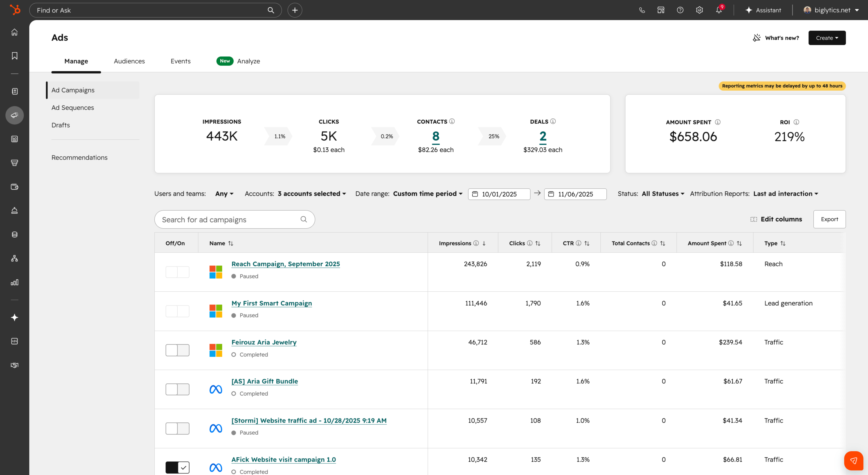Toggle the Feirouz Aria Jewelry switch
The width and height of the screenshot is (868, 475).
click(177, 350)
